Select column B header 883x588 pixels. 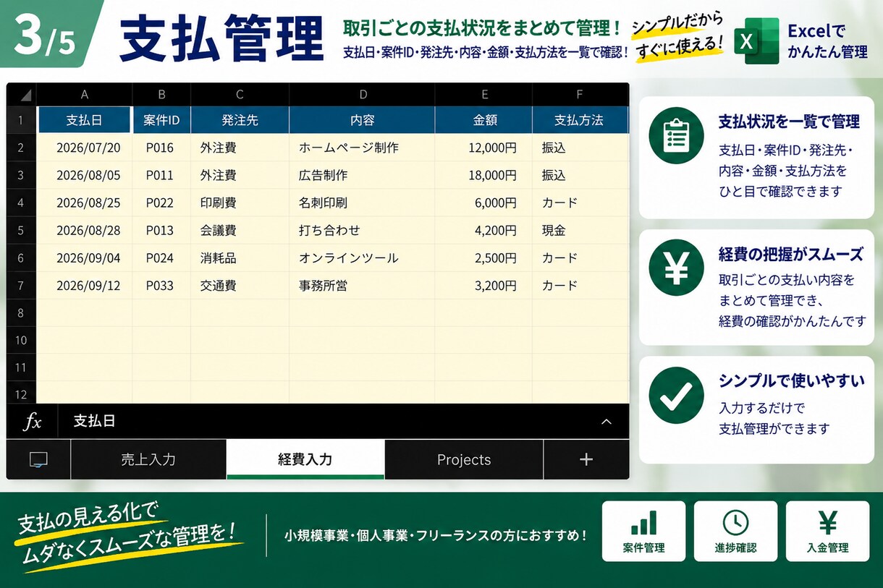coord(161,95)
